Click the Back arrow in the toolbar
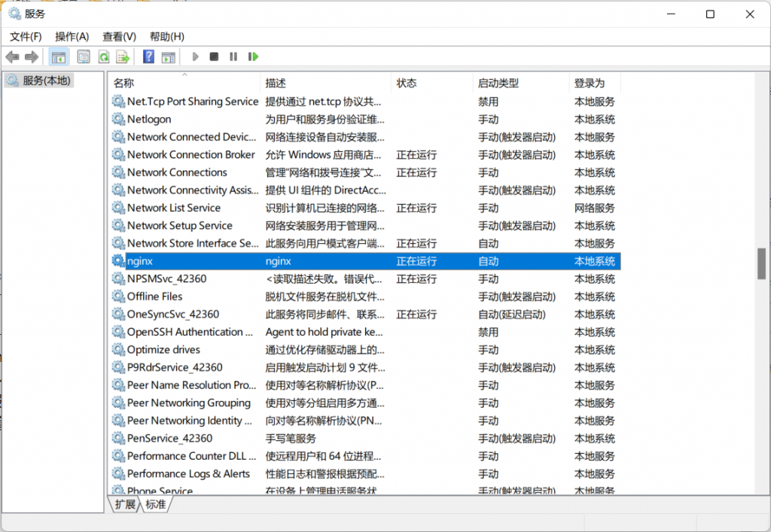 (12, 56)
